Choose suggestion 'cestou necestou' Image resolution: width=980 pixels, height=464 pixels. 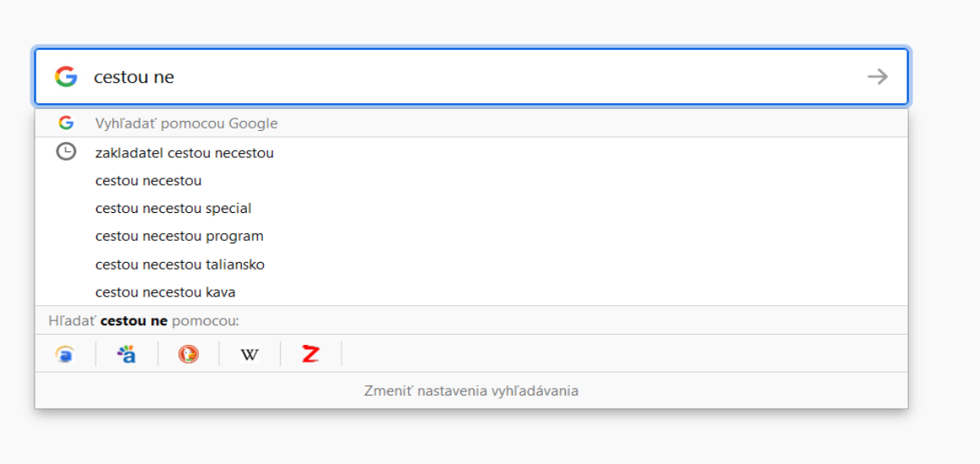coord(471,181)
